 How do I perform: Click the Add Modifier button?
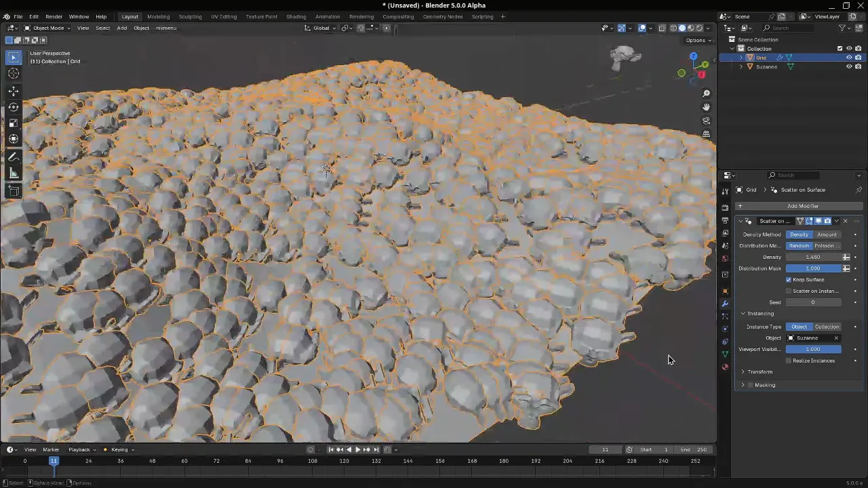(799, 206)
